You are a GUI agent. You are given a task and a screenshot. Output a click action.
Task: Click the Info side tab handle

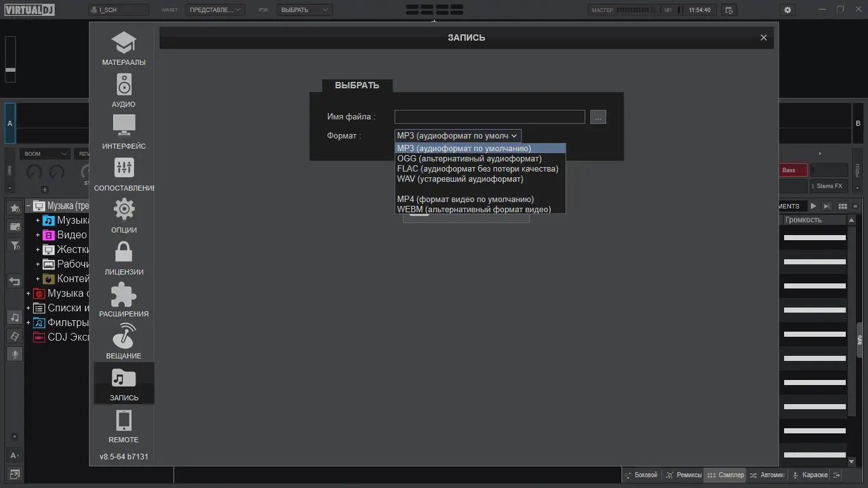[x=860, y=341]
